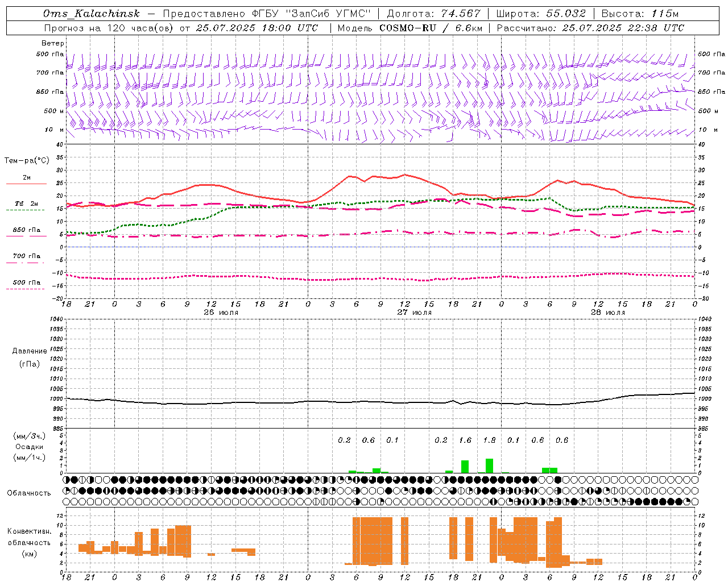The height and width of the screenshot is (582, 728).
Task: Click the Модель COSMO-RU / 6.6км label
Action: (x=409, y=28)
